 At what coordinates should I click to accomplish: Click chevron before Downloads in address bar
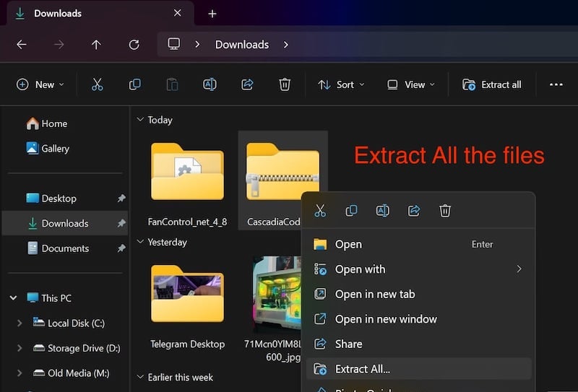pyautogui.click(x=197, y=45)
